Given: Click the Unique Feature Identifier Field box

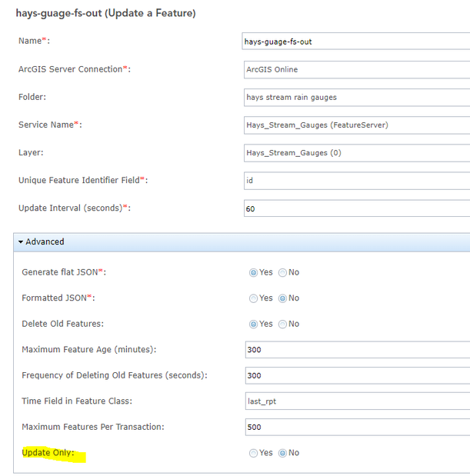Looking at the screenshot, I should pyautogui.click(x=355, y=181).
